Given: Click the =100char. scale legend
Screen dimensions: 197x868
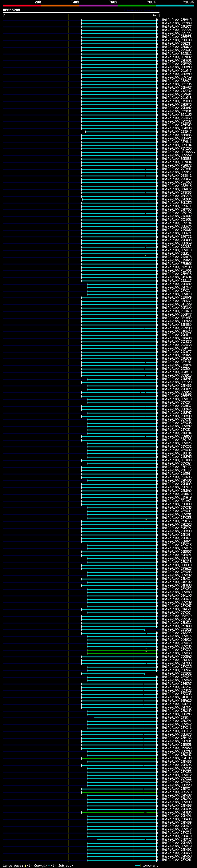Looking at the screenshot, I should click(x=147, y=866).
